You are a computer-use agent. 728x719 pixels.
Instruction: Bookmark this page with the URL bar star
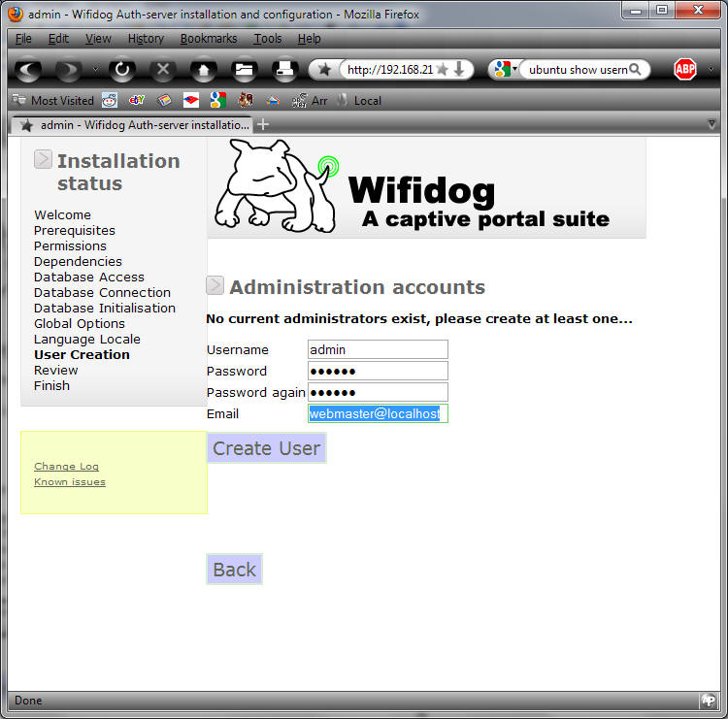point(443,70)
